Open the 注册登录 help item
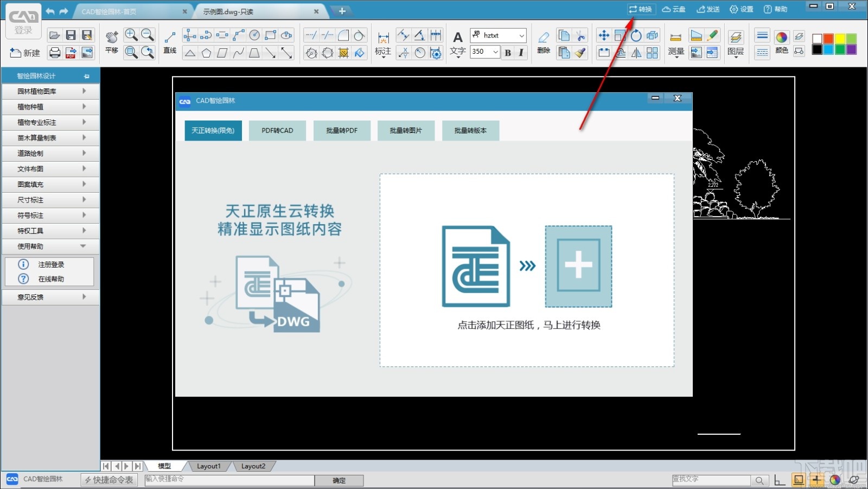Viewport: 868px width, 489px height. [50, 264]
